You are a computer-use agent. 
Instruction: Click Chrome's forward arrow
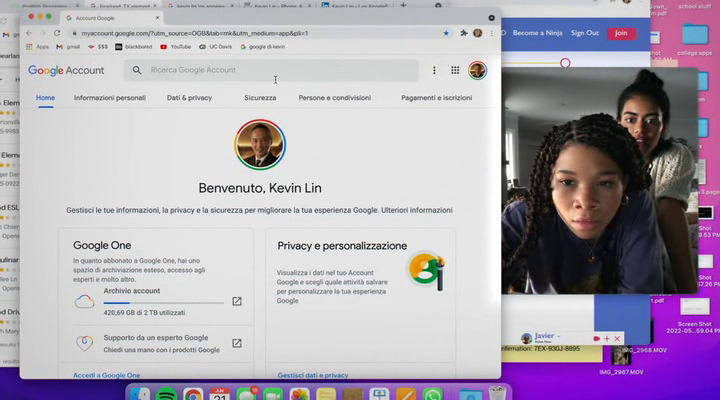tap(43, 33)
